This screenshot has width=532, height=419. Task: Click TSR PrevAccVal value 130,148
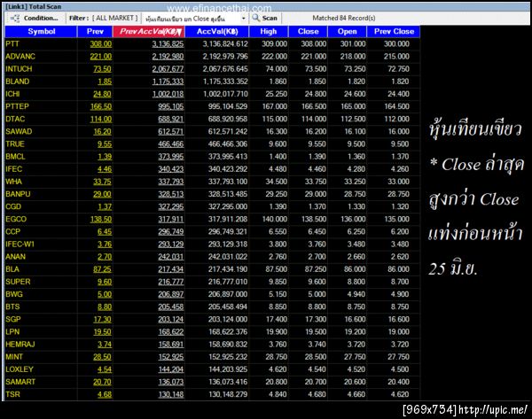pos(170,395)
